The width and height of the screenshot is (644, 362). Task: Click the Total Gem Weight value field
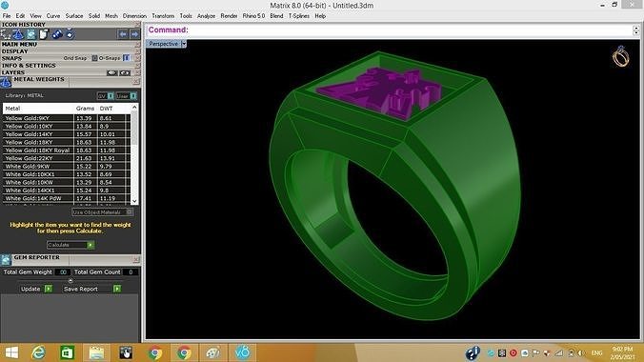(62, 272)
